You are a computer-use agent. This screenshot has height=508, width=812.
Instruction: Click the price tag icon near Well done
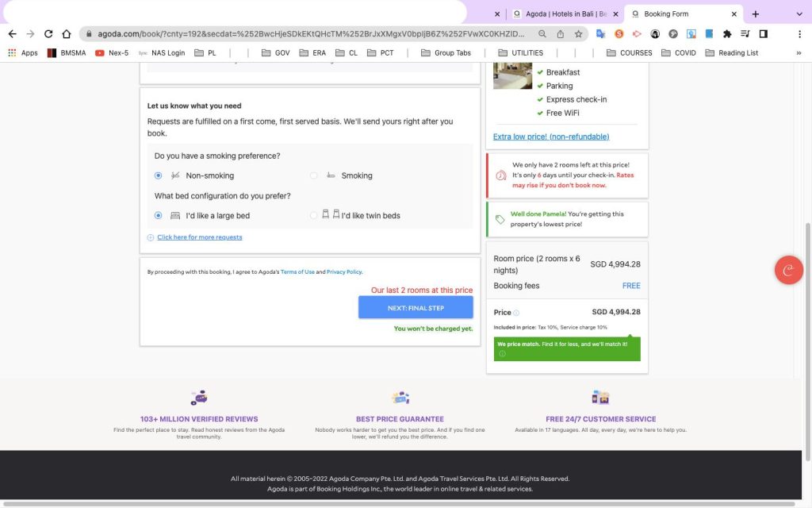click(x=500, y=219)
